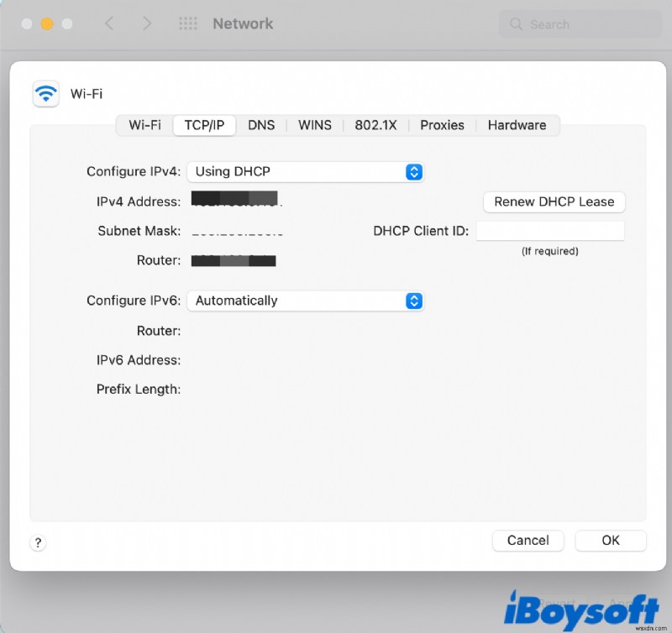672x633 pixels.
Task: Click the grid view icon in the toolbar
Action: [x=188, y=24]
